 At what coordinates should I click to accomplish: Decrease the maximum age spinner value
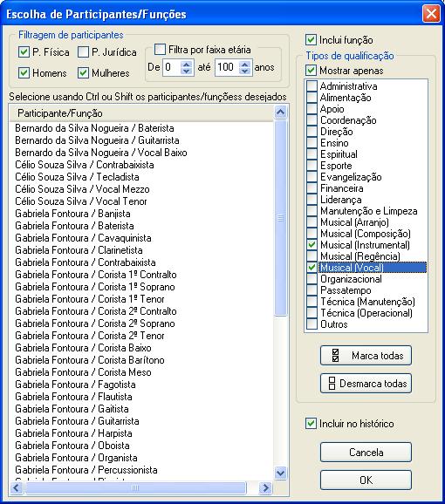[245, 71]
